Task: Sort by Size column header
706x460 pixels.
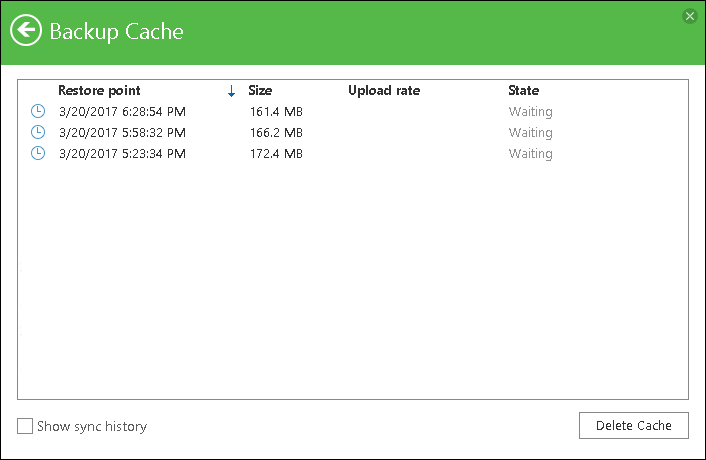Action: pyautogui.click(x=260, y=91)
